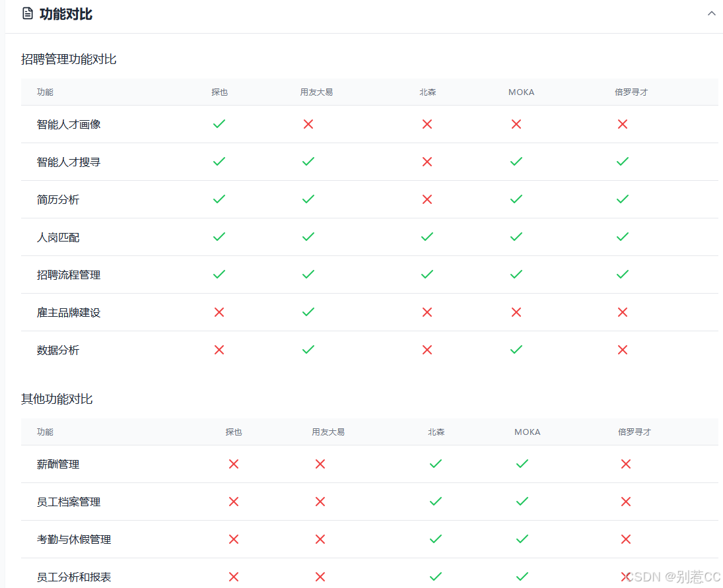This screenshot has width=723, height=588.
Task: Click 倍罗寻才 cross in 智能人才画像 row
Action: click(x=623, y=124)
